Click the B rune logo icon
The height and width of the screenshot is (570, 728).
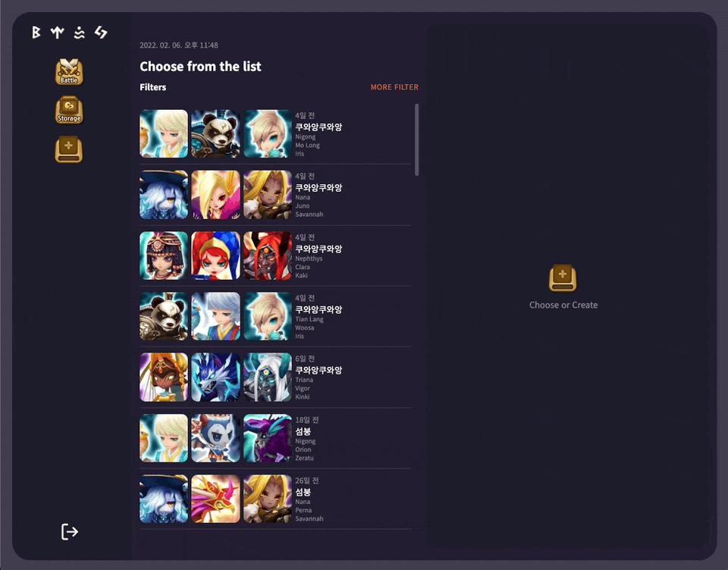pos(36,32)
